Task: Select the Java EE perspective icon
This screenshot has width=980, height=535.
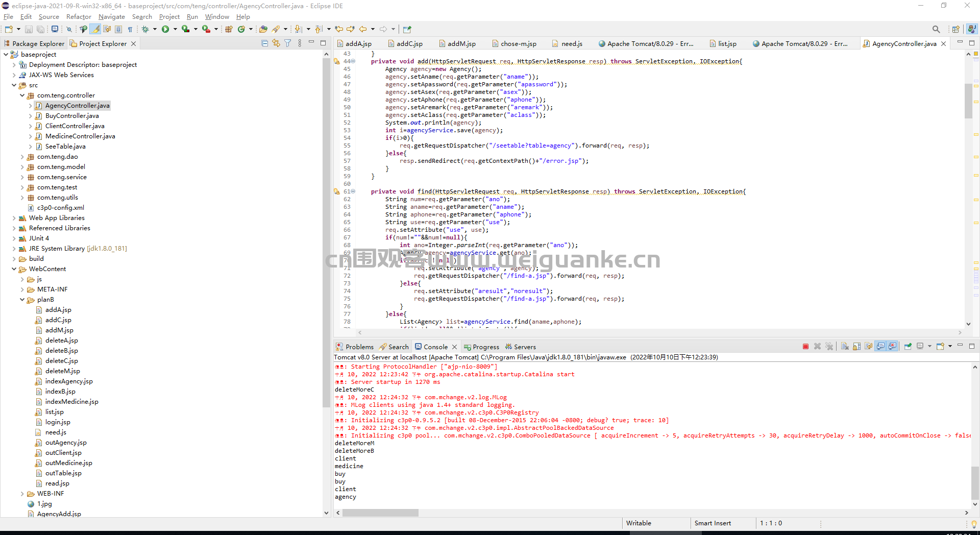Action: coord(972,29)
